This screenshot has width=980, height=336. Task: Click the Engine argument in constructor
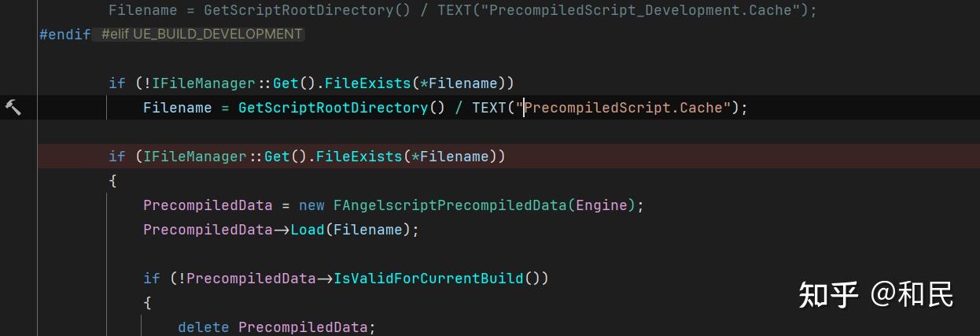point(602,205)
